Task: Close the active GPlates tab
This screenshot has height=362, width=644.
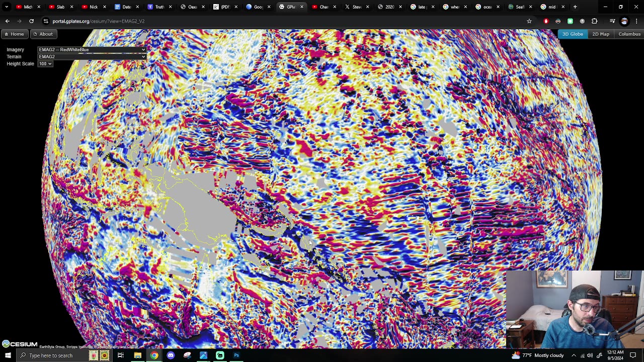Action: pyautogui.click(x=302, y=7)
